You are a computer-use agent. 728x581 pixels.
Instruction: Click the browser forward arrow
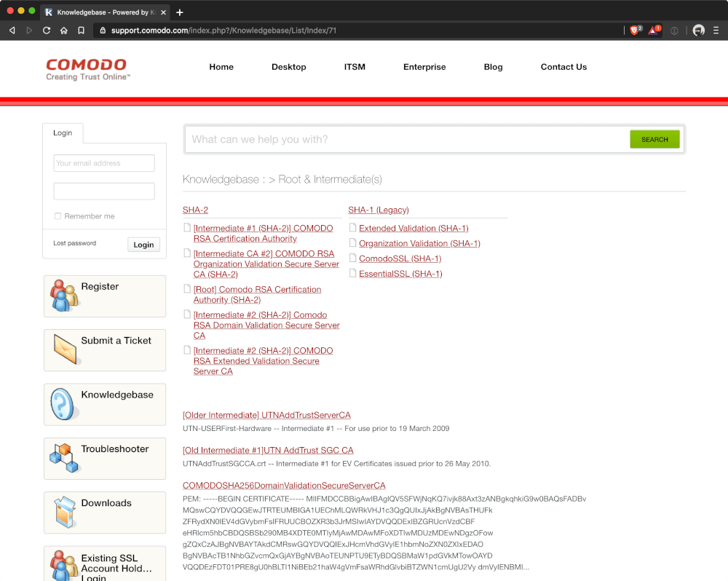[x=29, y=30]
